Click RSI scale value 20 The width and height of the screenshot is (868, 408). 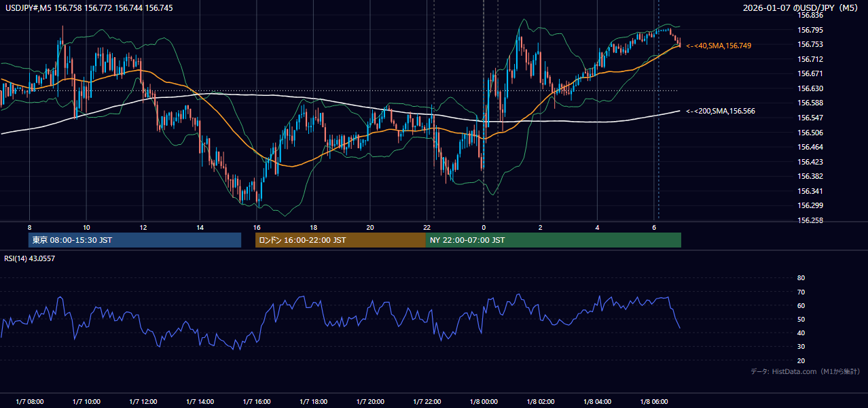pos(801,361)
